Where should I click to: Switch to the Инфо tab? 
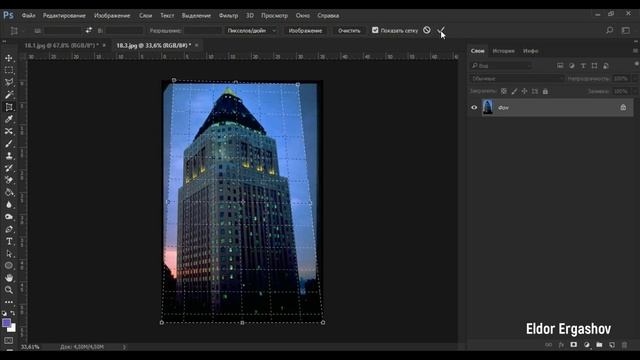tap(531, 51)
